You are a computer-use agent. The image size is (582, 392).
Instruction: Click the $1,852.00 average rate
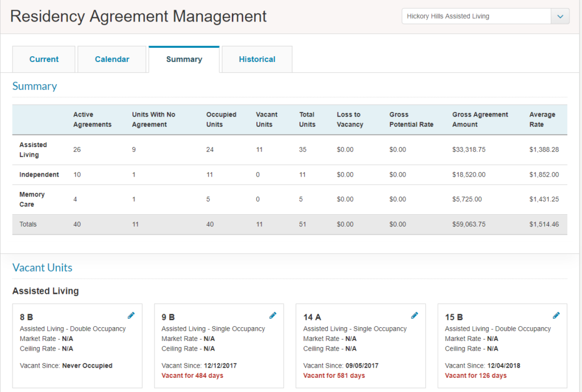(x=544, y=174)
